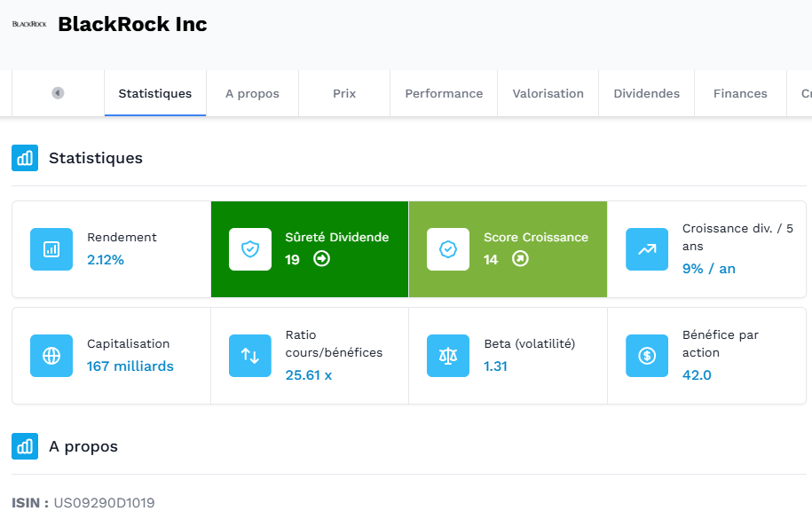This screenshot has height=519, width=812.
Task: Switch to the Finances tab
Action: 740,93
